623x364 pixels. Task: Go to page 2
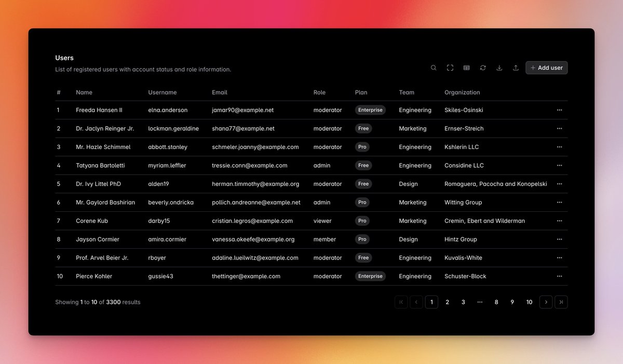click(448, 302)
